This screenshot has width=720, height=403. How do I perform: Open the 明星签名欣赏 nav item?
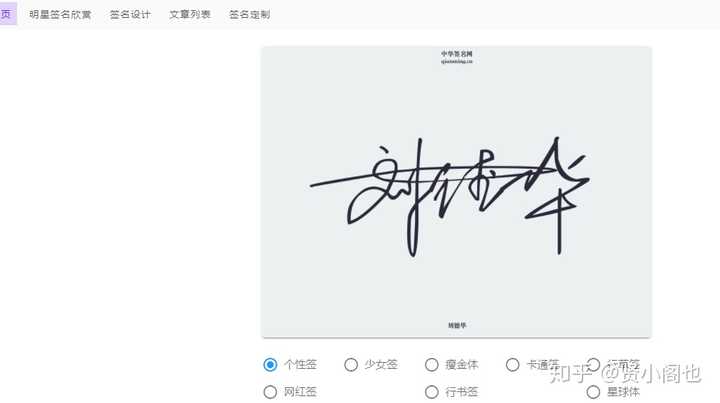[60, 14]
